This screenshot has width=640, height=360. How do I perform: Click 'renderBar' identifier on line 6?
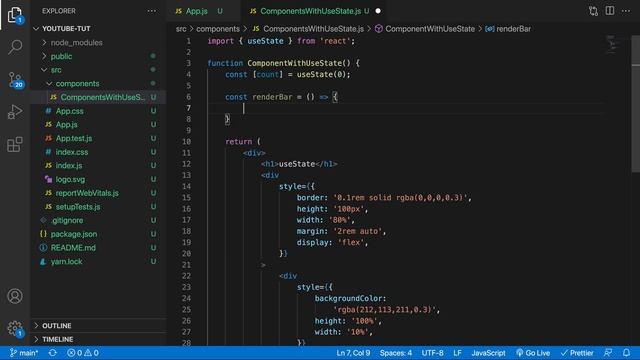[x=272, y=97]
